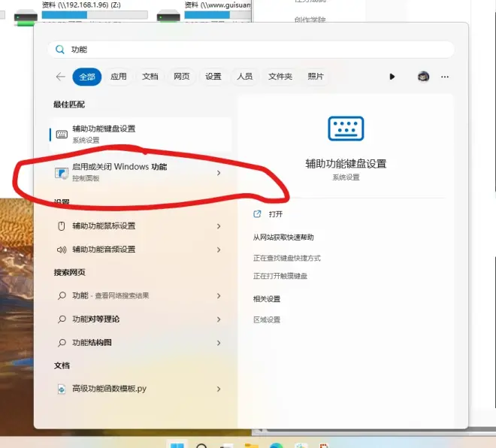Click the 正在查找键盘快捷方式 help link
The width and height of the screenshot is (496, 448).
[287, 258]
